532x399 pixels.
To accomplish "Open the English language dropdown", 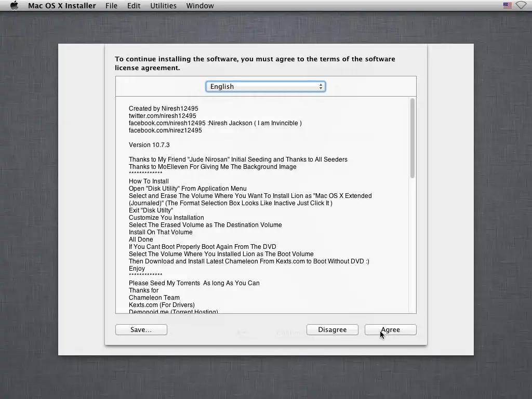I will pyautogui.click(x=265, y=87).
